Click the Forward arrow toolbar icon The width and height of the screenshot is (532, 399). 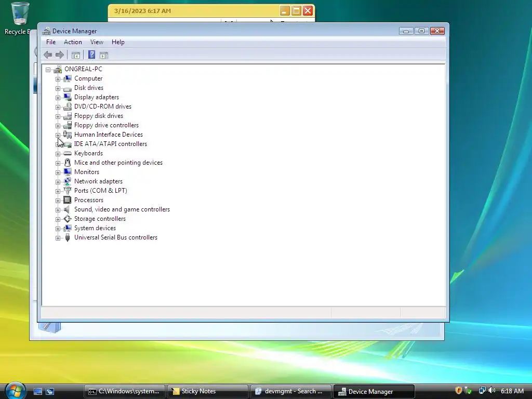[x=60, y=55]
